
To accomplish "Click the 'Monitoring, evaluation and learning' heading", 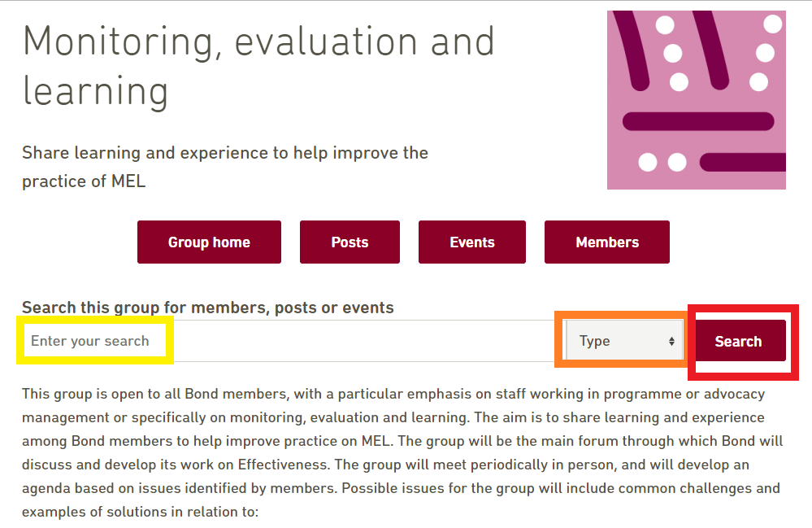I will [x=259, y=66].
